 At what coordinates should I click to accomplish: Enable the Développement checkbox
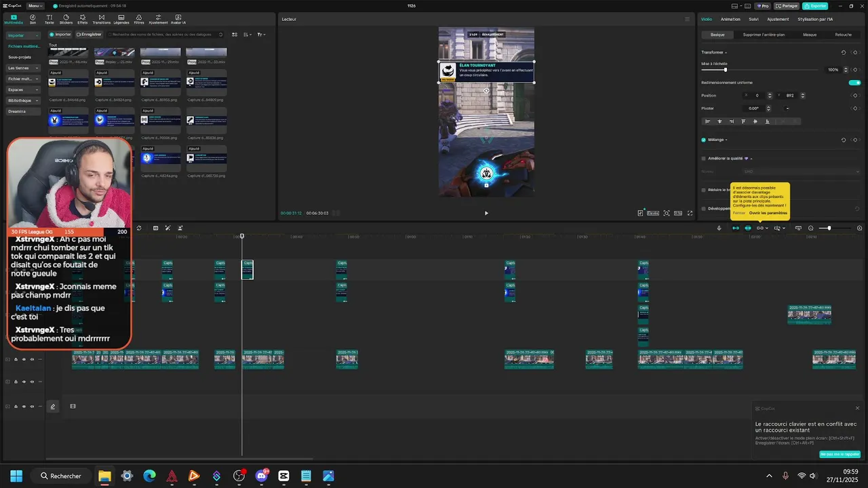tap(703, 209)
